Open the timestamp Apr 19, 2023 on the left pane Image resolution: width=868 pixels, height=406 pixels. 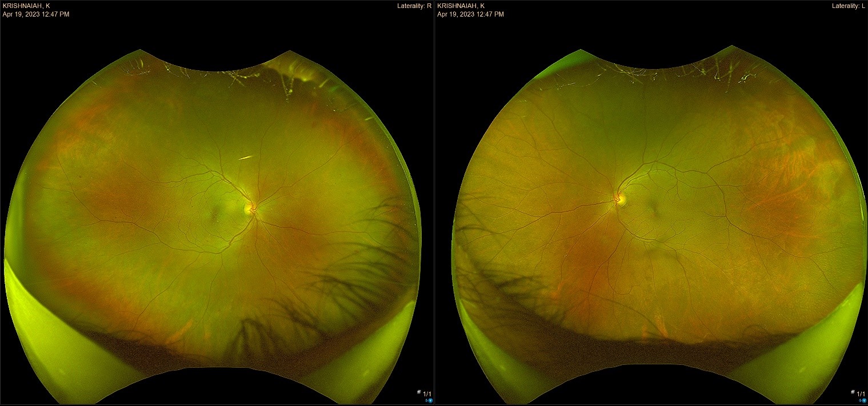pos(470,13)
